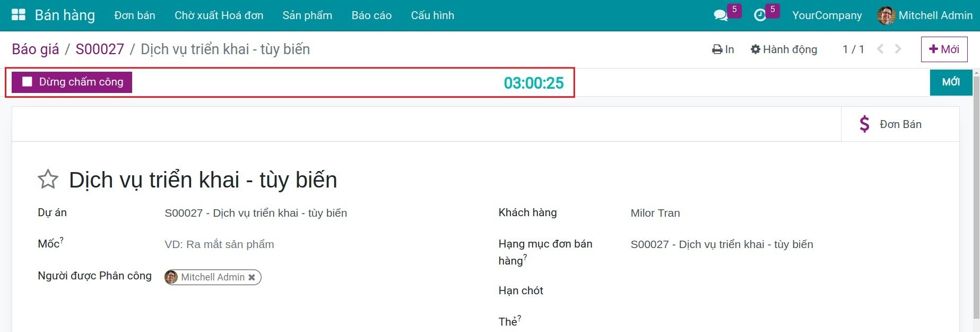Open the Cấu hình menu
The image size is (980, 332).
tap(432, 15)
